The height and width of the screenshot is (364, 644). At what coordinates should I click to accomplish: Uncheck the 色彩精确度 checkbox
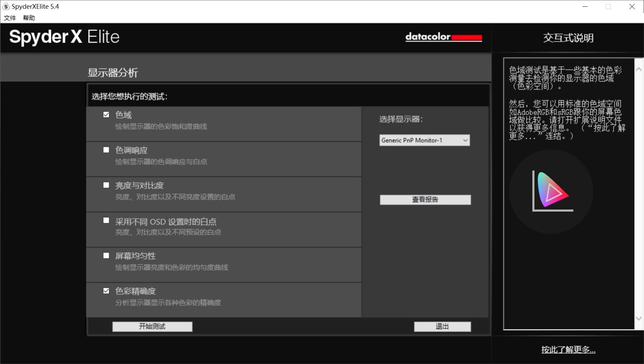pyautogui.click(x=106, y=291)
